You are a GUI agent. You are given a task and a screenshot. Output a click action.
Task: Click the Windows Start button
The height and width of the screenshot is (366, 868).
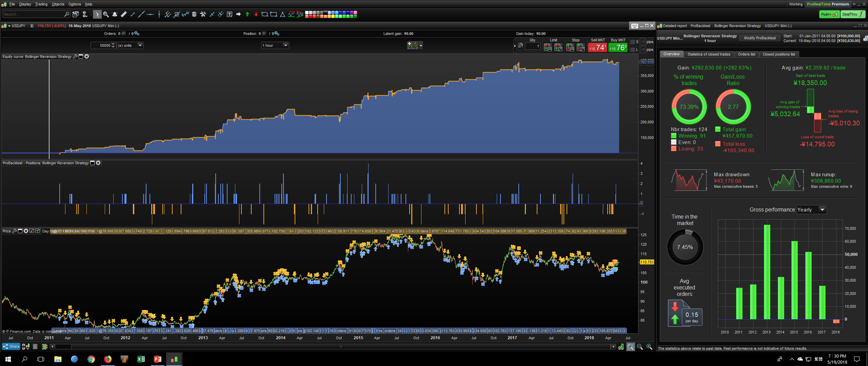point(8,359)
